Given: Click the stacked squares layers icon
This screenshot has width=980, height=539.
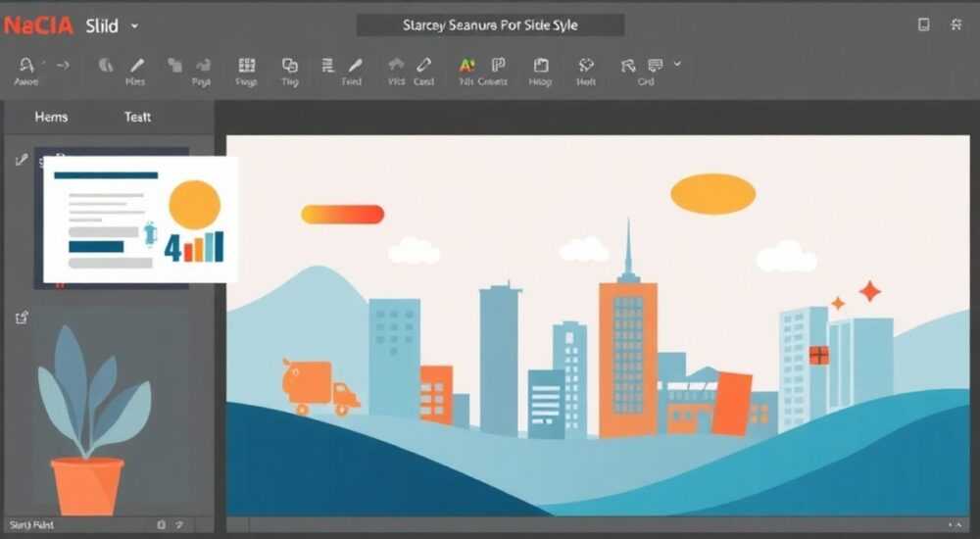Looking at the screenshot, I should click(x=174, y=65).
